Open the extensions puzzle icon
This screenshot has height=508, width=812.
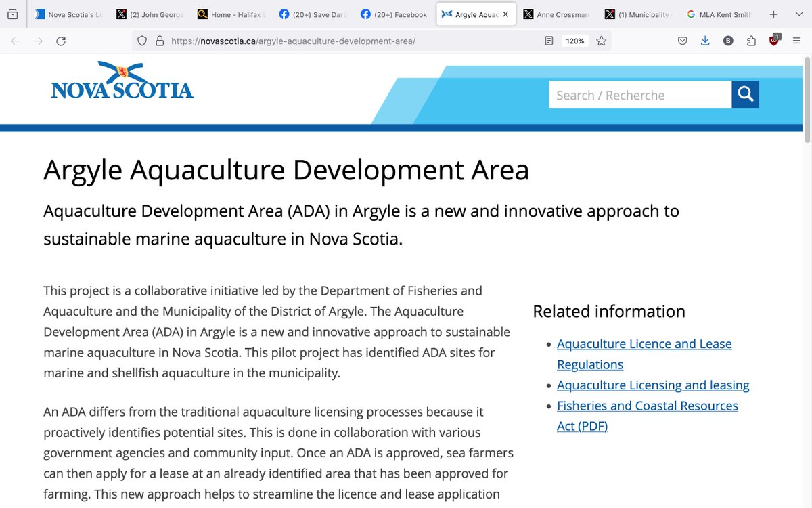click(x=751, y=41)
